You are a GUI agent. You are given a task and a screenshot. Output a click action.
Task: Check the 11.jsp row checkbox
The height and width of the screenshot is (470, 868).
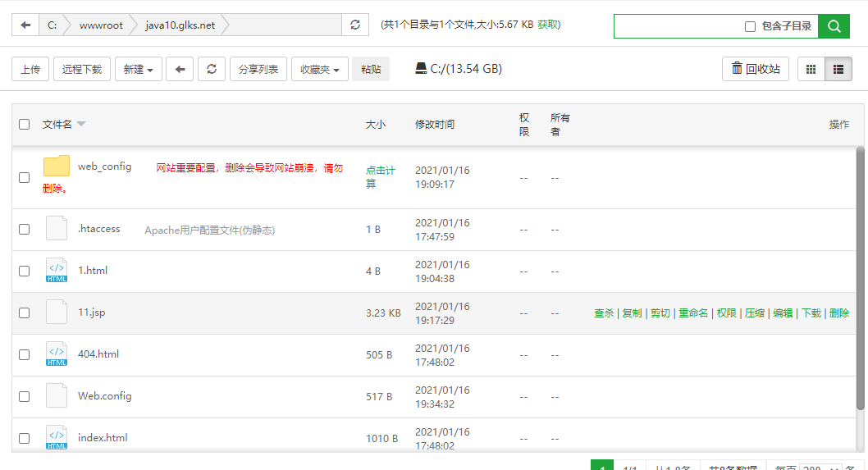click(25, 313)
